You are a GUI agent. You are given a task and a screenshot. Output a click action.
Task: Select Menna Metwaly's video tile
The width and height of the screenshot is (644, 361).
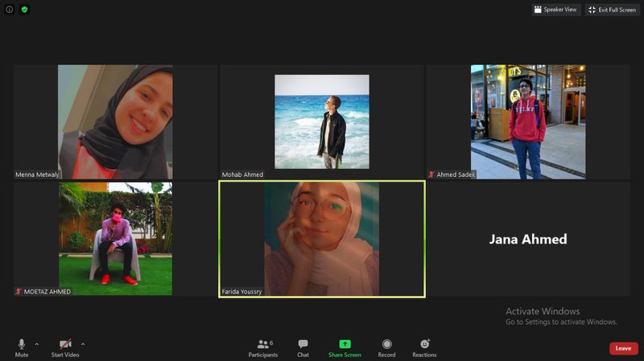click(x=115, y=121)
